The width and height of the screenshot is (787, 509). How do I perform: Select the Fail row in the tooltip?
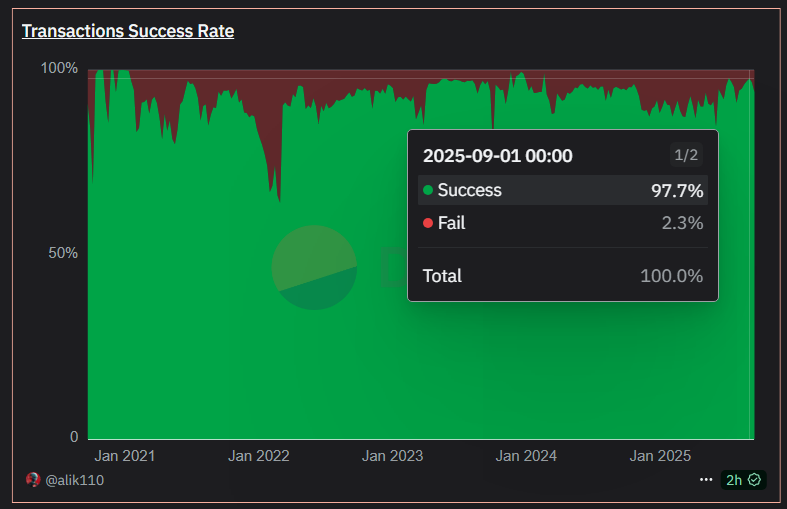563,223
